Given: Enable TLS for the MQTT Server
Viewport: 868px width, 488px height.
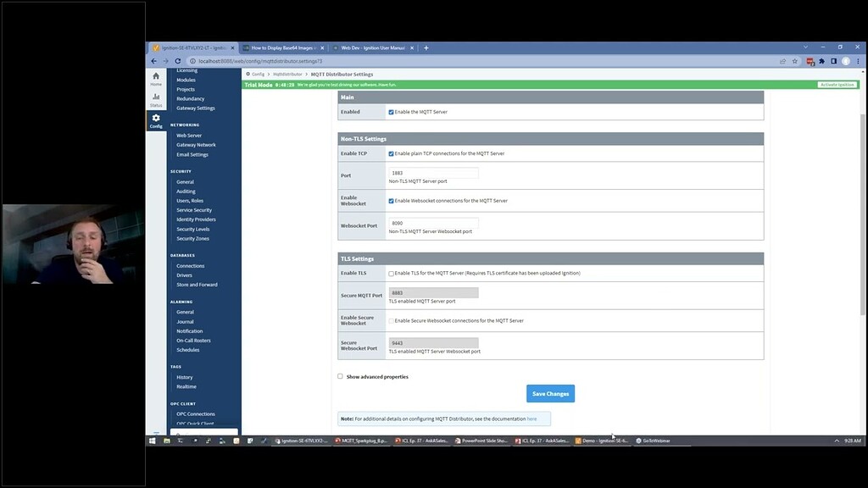Looking at the screenshot, I should coord(391,274).
